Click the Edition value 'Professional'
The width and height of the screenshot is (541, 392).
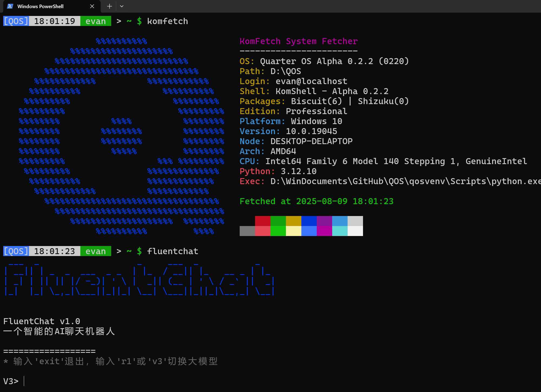coord(316,111)
